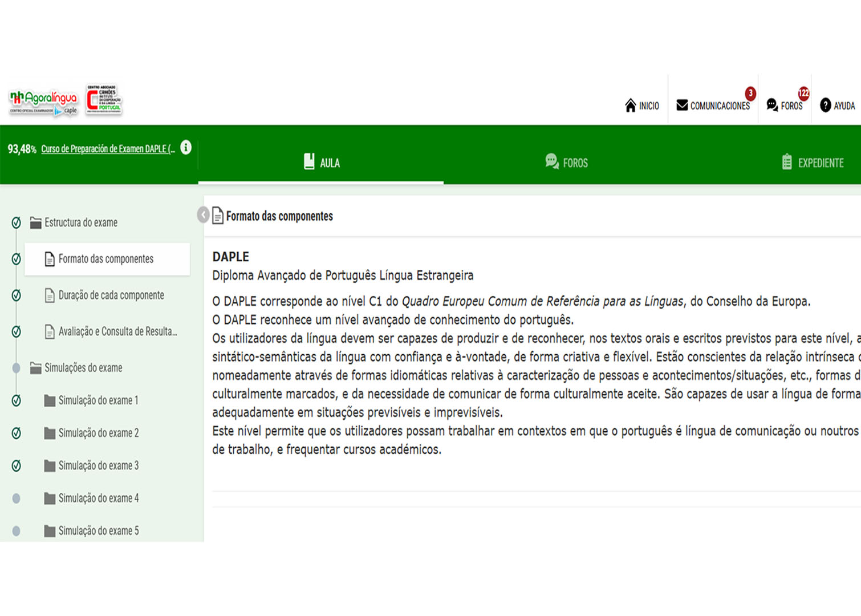Click the document icon beside the page title
Screen dimensions: 861x616
tap(218, 216)
